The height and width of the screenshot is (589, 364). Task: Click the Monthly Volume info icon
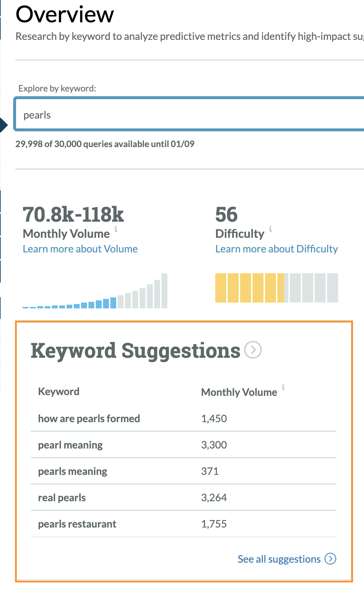(116, 229)
